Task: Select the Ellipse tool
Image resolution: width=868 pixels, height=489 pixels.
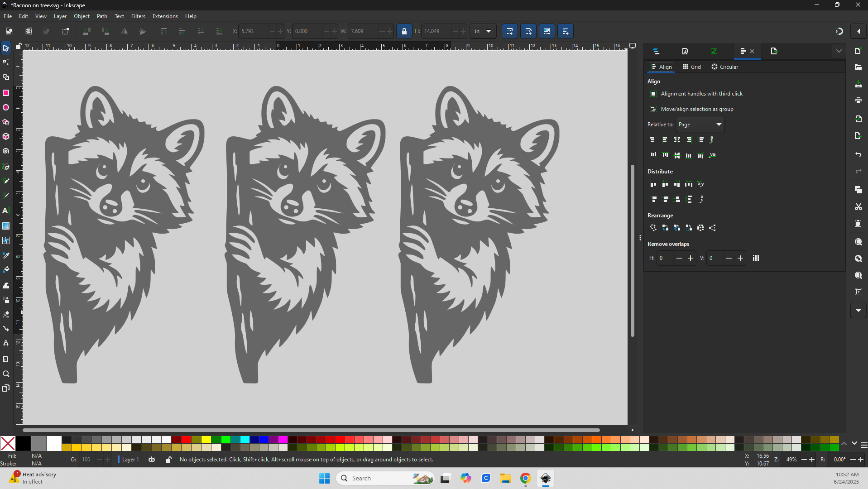Action: coord(6,108)
